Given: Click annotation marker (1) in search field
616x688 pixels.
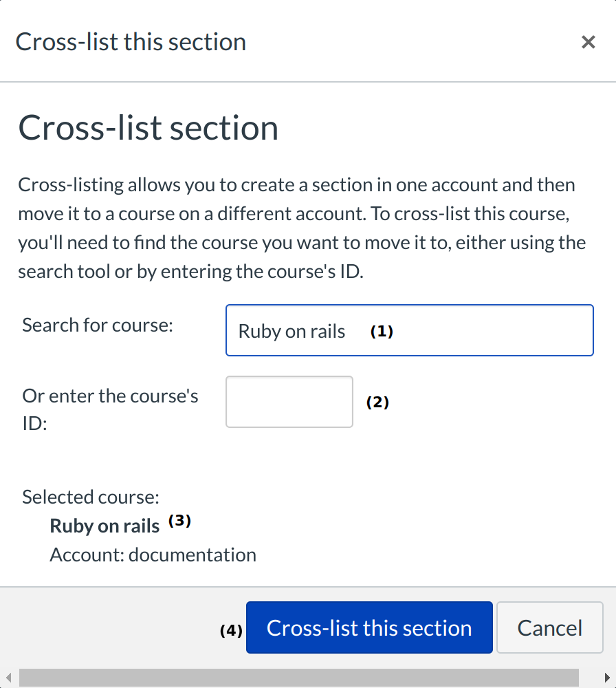Looking at the screenshot, I should click(382, 331).
